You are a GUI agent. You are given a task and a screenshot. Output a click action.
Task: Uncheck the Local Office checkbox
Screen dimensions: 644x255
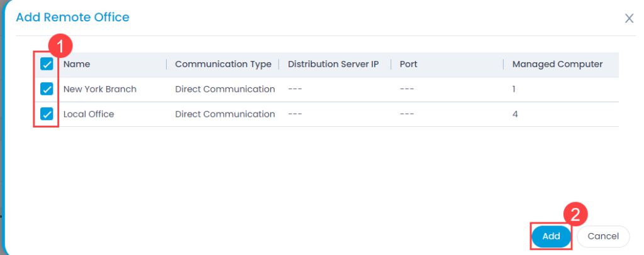pos(47,114)
